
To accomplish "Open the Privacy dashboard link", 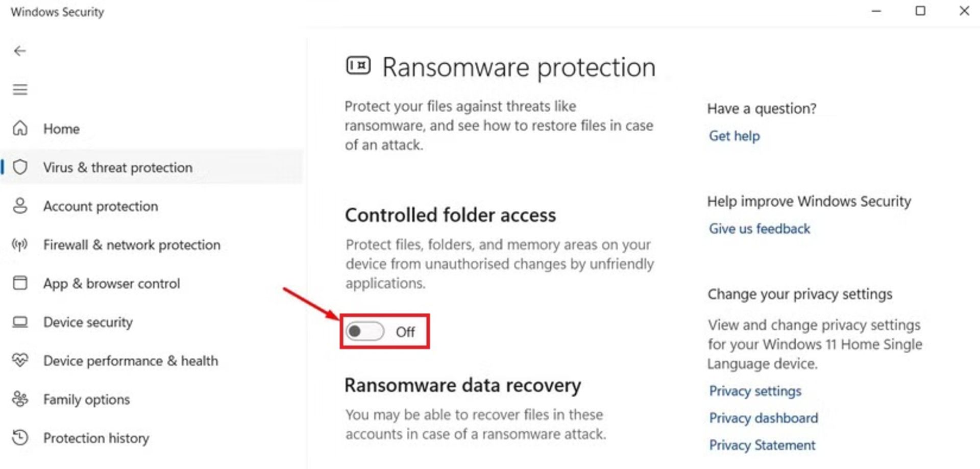I will [763, 418].
